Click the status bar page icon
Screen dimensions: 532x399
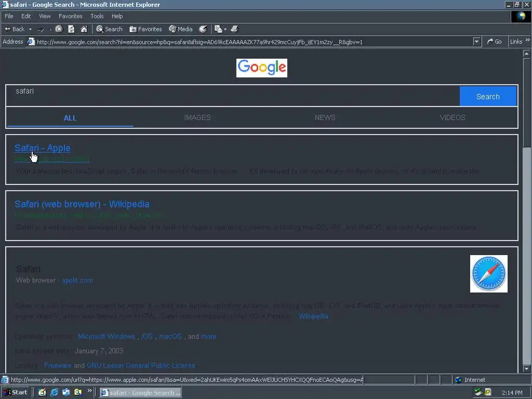click(x=4, y=379)
